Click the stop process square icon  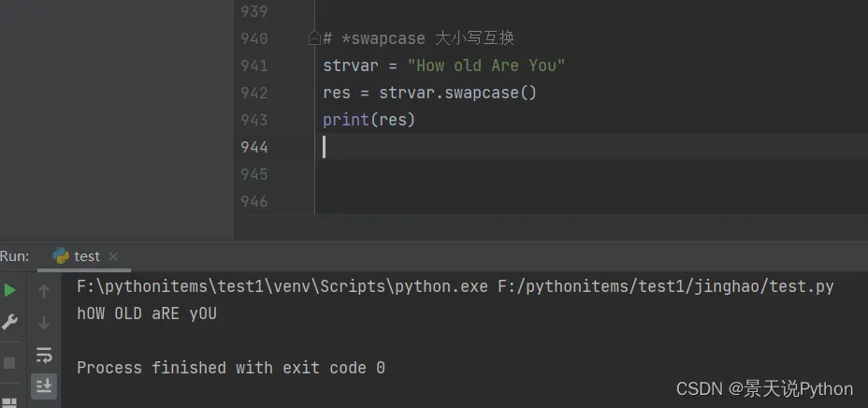click(9, 361)
